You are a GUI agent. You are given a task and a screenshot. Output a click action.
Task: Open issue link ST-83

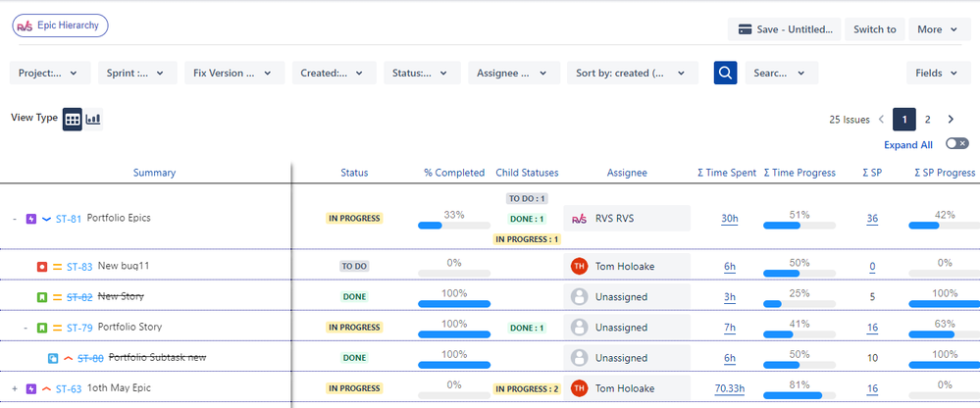pos(79,266)
